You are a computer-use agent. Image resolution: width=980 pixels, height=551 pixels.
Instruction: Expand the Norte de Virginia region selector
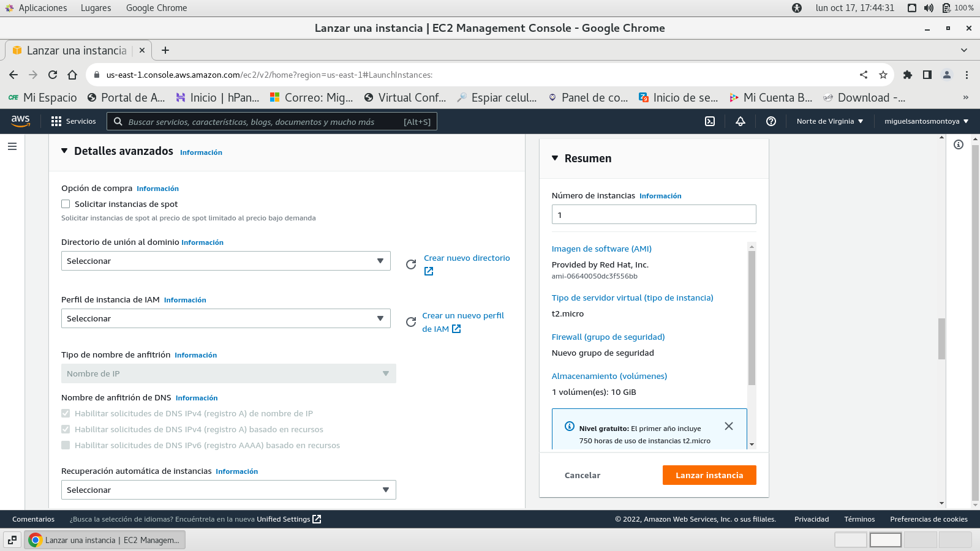tap(829, 121)
